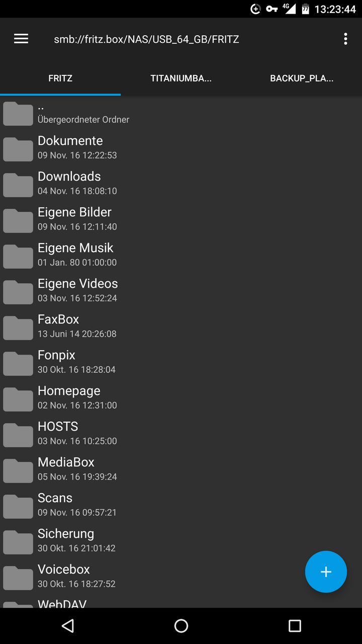This screenshot has height=644, width=362.
Task: Open the MediaBox folder
Action: 181,469
